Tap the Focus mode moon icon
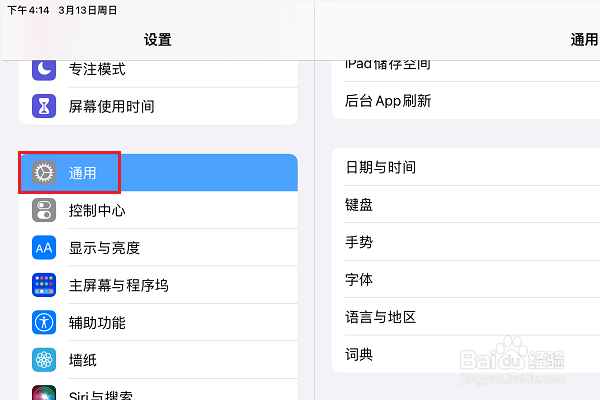The height and width of the screenshot is (400, 600). pyautogui.click(x=44, y=69)
